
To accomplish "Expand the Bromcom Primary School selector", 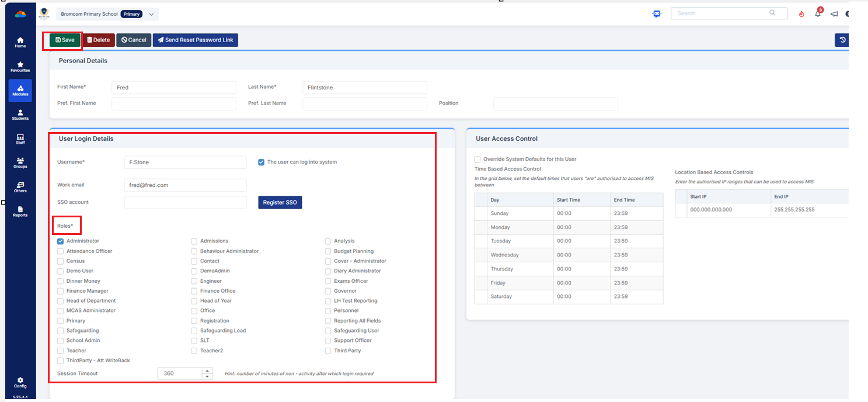I will coord(151,14).
